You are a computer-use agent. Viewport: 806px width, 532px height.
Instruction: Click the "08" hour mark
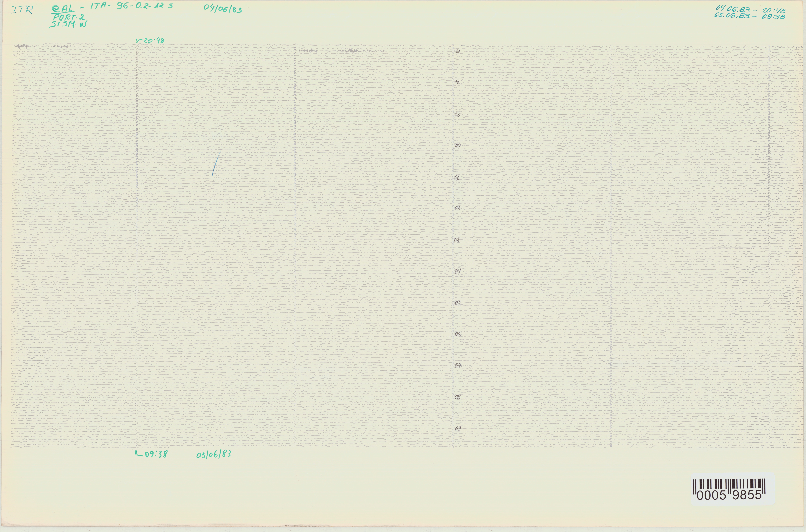(x=457, y=397)
